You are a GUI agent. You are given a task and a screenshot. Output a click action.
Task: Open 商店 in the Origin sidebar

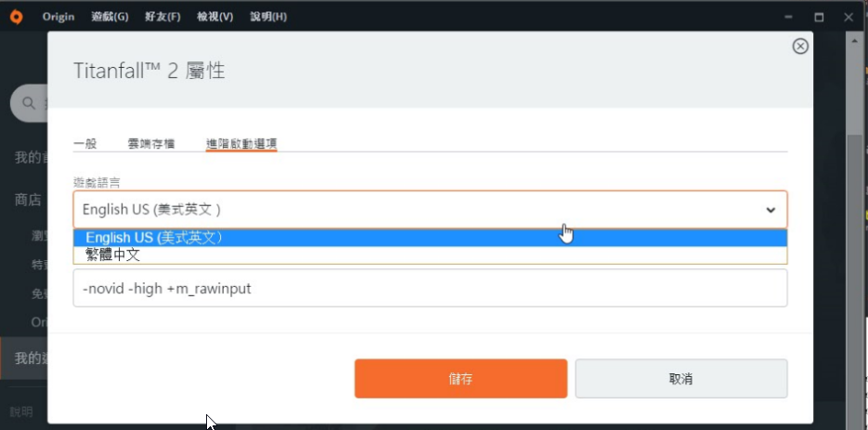pyautogui.click(x=28, y=200)
